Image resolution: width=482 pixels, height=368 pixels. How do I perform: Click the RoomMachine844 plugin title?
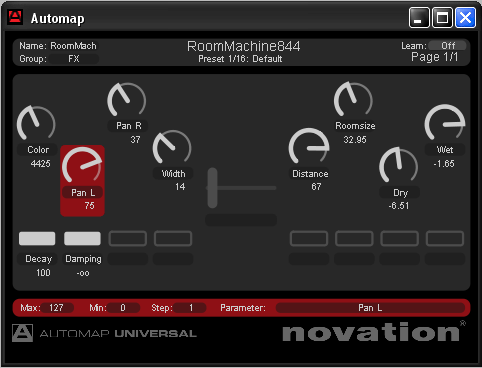point(244,46)
